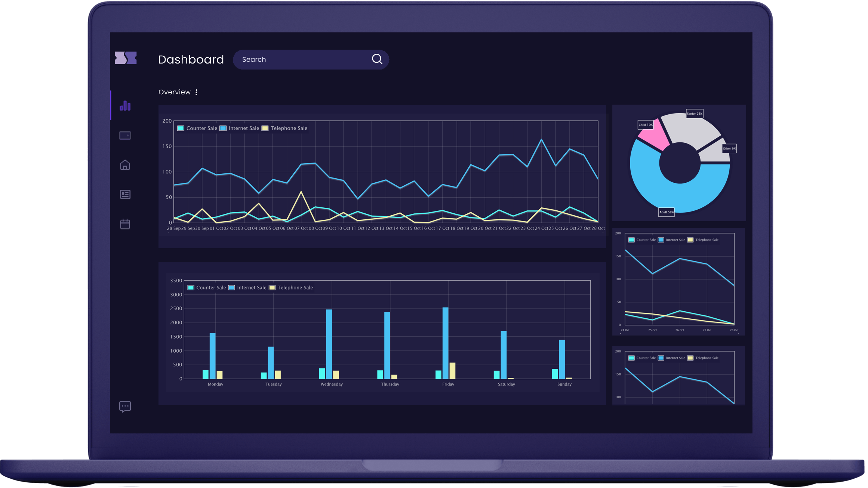Toggle Counter Sale in the bottom-right chart legend
868x488 pixels.
642,358
